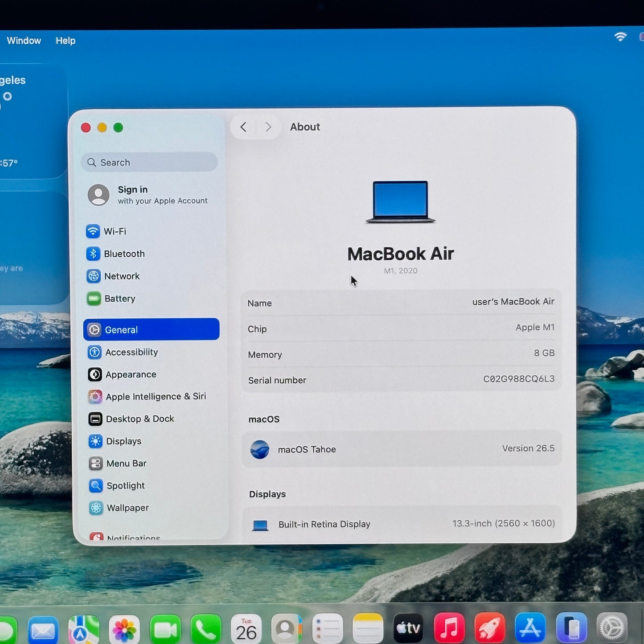Screen dimensions: 644x644
Task: Click the "Built-in Retina Display" row
Action: [402, 524]
